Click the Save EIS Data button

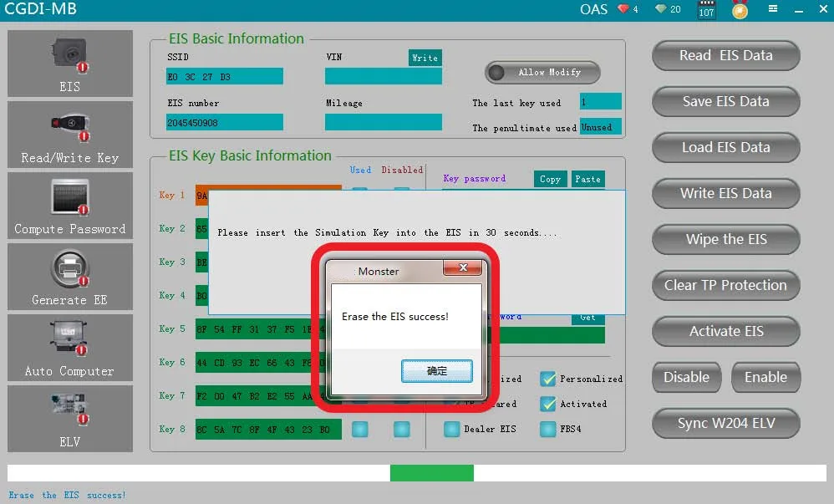[726, 101]
